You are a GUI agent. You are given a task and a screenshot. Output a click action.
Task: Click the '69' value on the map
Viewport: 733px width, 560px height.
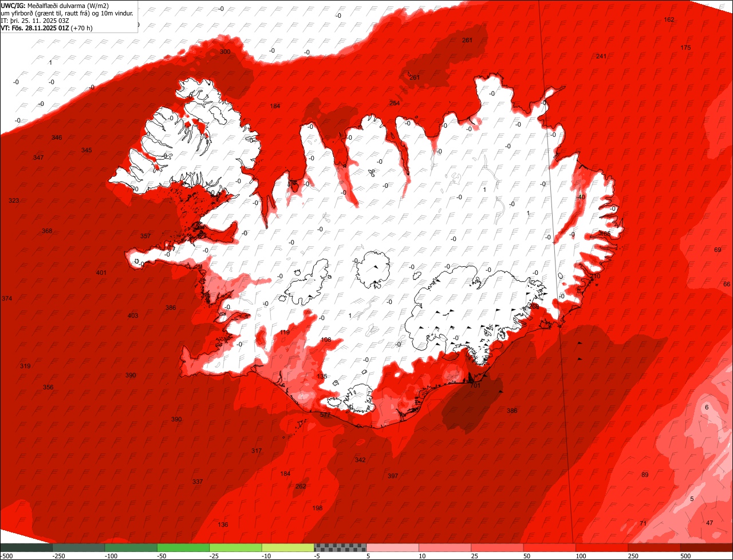pyautogui.click(x=718, y=250)
